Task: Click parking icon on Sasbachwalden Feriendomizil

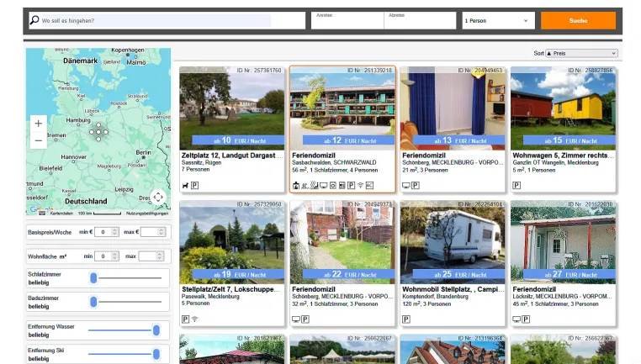Action: [x=351, y=186]
